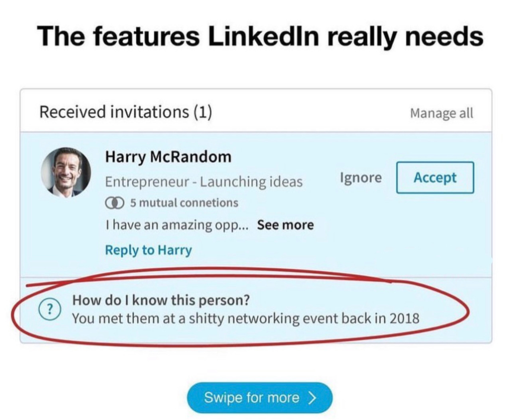Click the Entrepreneur - Launching ideas headline
Viewport: 512px width, 420px height.
tap(204, 182)
